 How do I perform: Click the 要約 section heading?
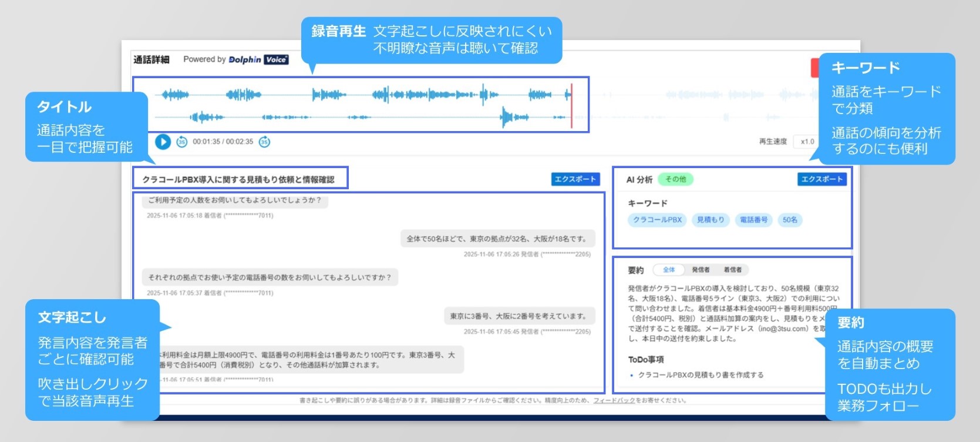636,270
